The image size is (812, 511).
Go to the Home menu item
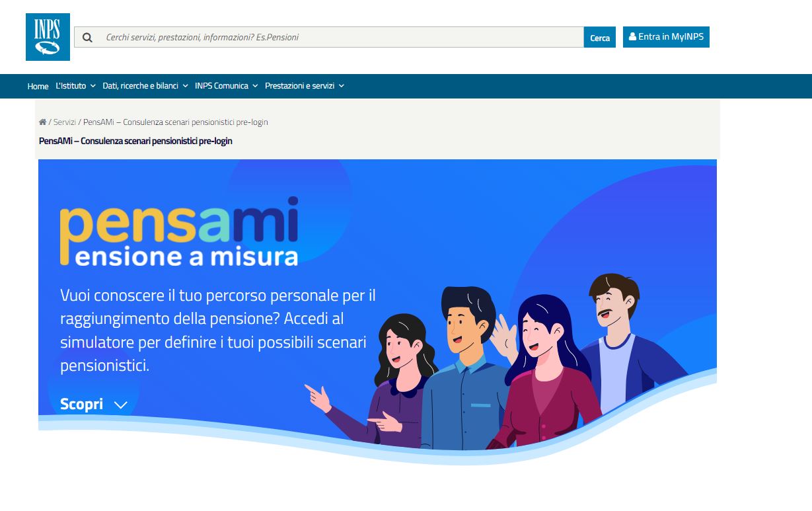pos(38,86)
